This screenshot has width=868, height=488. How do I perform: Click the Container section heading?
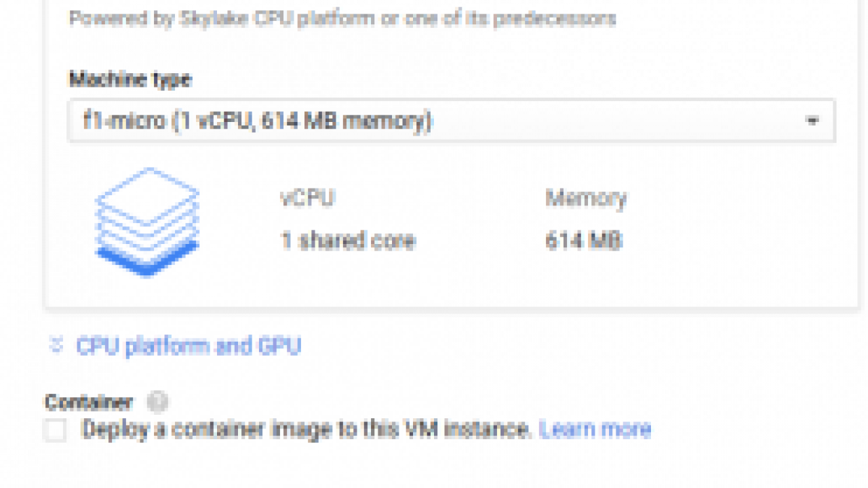click(x=88, y=402)
